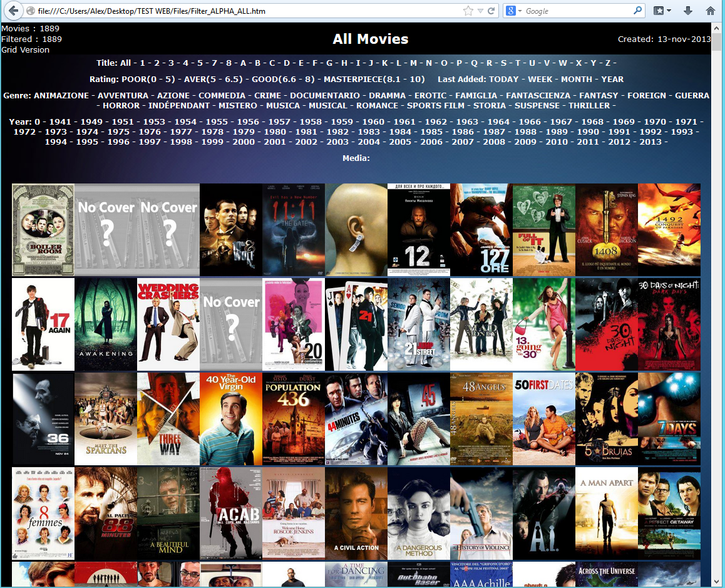Click the vertical scrollbar thumb

[716, 42]
